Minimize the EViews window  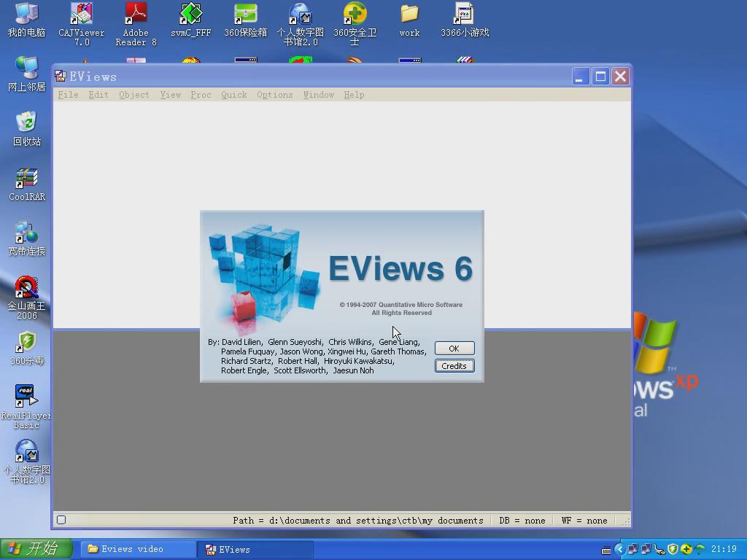(580, 76)
